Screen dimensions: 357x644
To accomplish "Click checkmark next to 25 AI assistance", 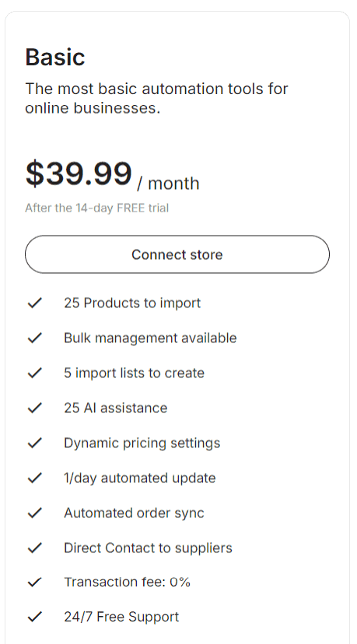I will tap(35, 408).
